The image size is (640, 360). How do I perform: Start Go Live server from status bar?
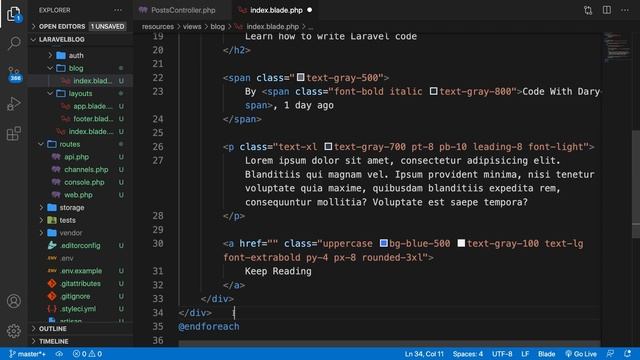[581, 354]
